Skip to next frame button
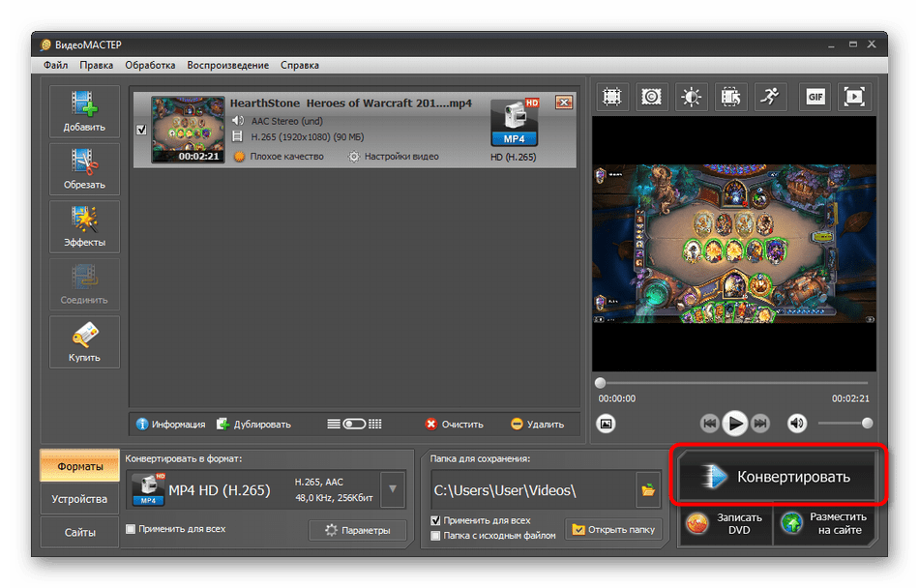Viewport: 919px width, 588px height. [x=760, y=423]
